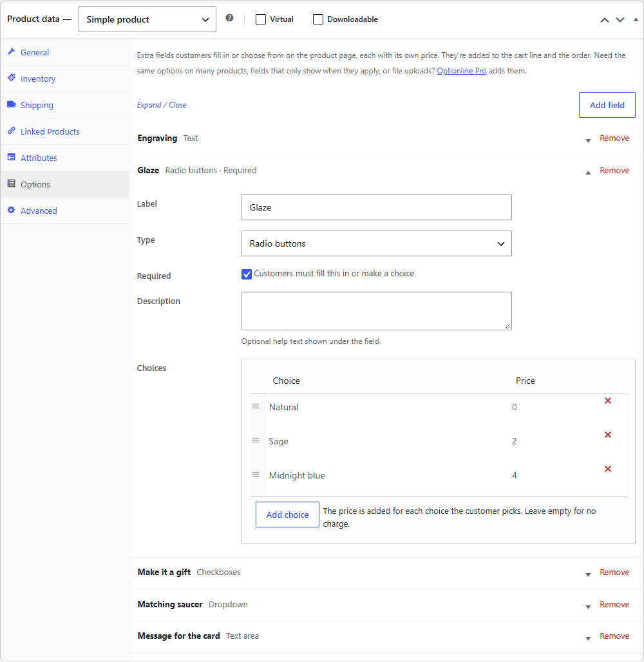Open the Inventory tab
Viewport: 644px width, 662px height.
click(x=65, y=79)
